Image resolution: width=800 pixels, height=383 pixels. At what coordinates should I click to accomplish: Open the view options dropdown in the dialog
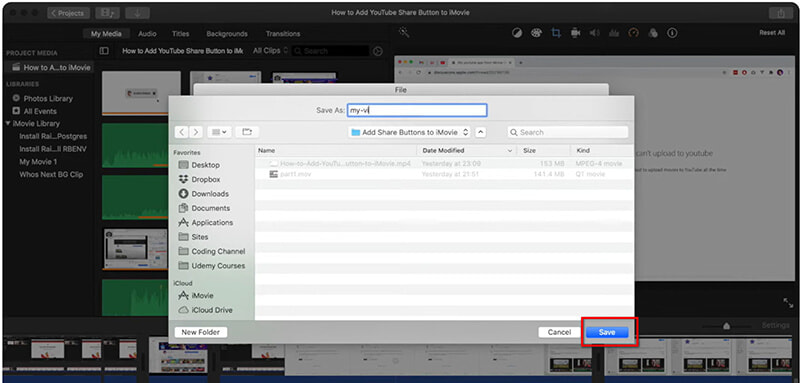pyautogui.click(x=220, y=132)
